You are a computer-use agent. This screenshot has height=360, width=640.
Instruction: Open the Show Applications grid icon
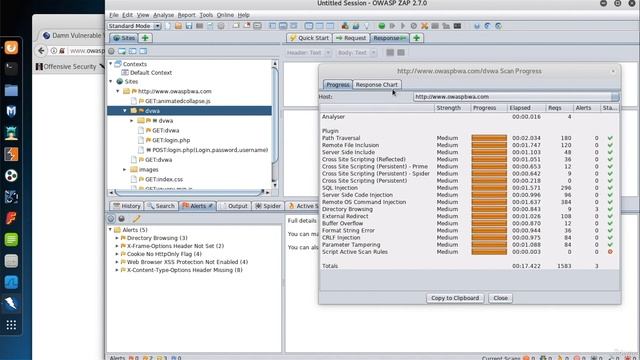coord(11,325)
